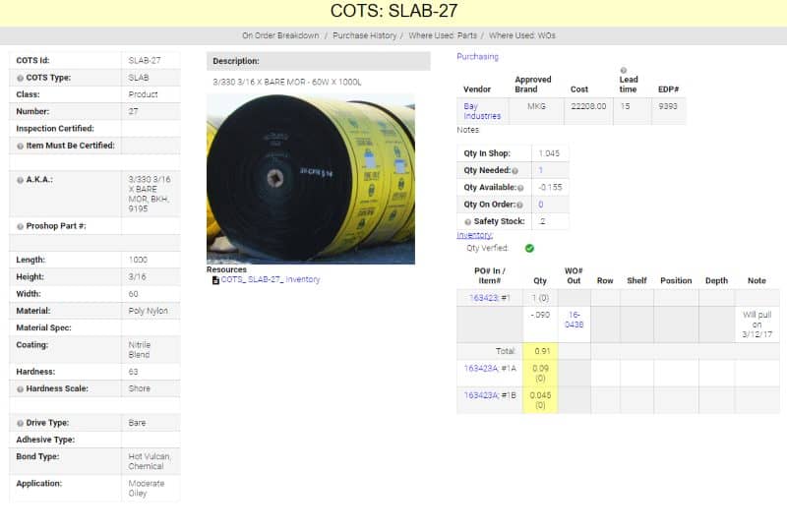
Task: Click the Hardness value 63
Action: click(x=133, y=372)
